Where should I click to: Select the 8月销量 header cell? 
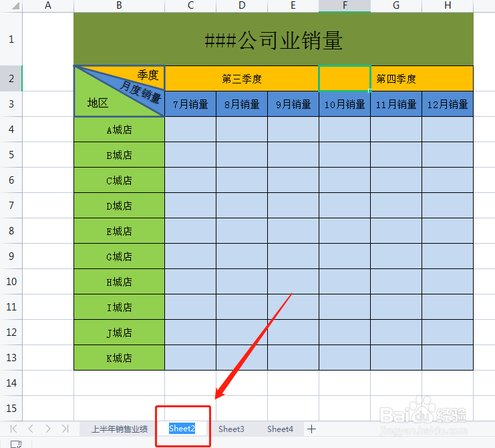242,104
